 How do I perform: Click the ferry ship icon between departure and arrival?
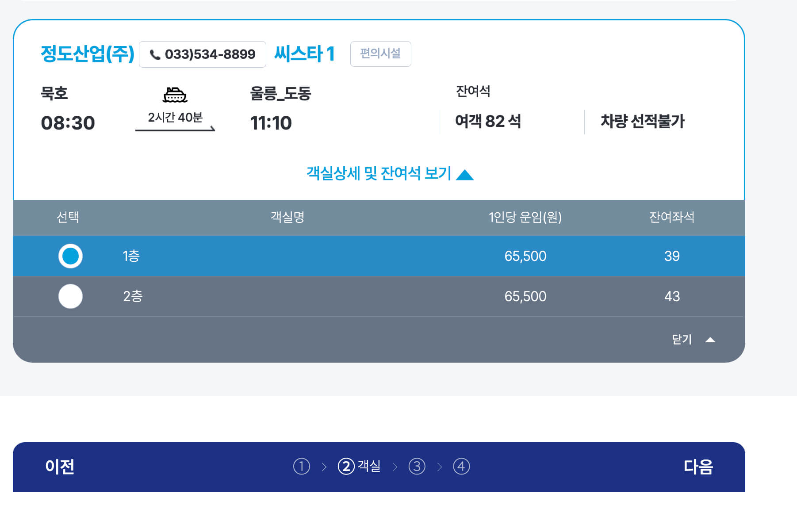175,95
